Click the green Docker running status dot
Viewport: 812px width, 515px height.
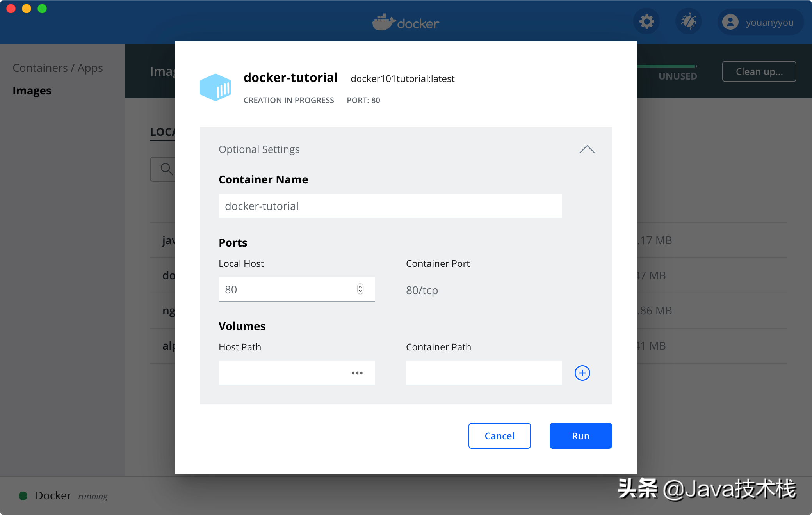tap(23, 496)
